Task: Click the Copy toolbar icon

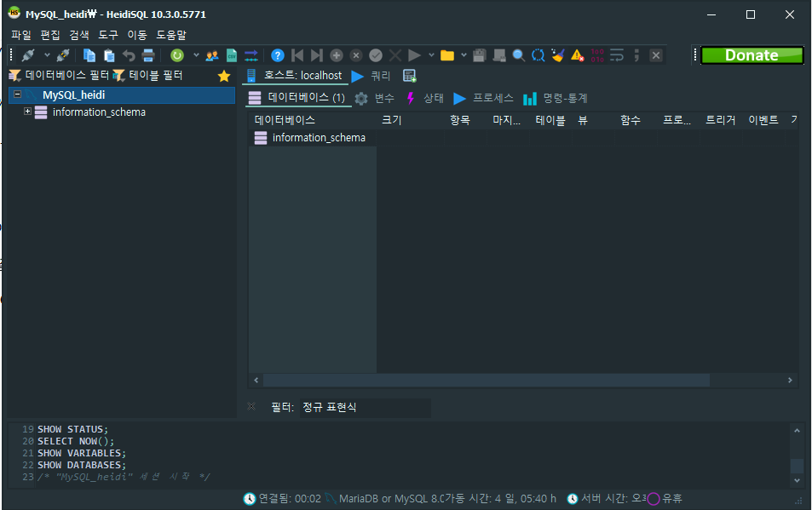Action: tap(89, 55)
